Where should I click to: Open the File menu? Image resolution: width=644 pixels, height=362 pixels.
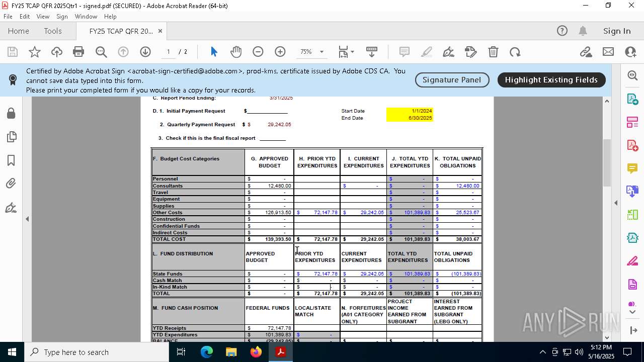tap(8, 17)
